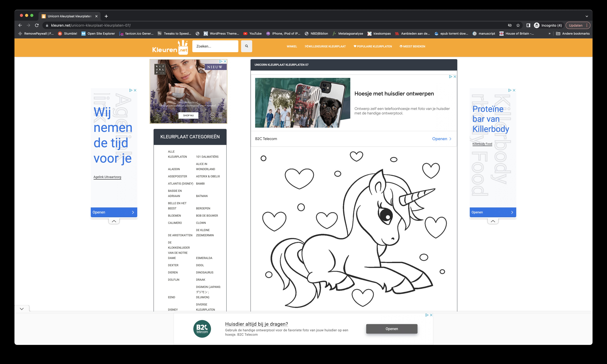
Task: Open the kieskompas bookmark
Action: tap(379, 34)
